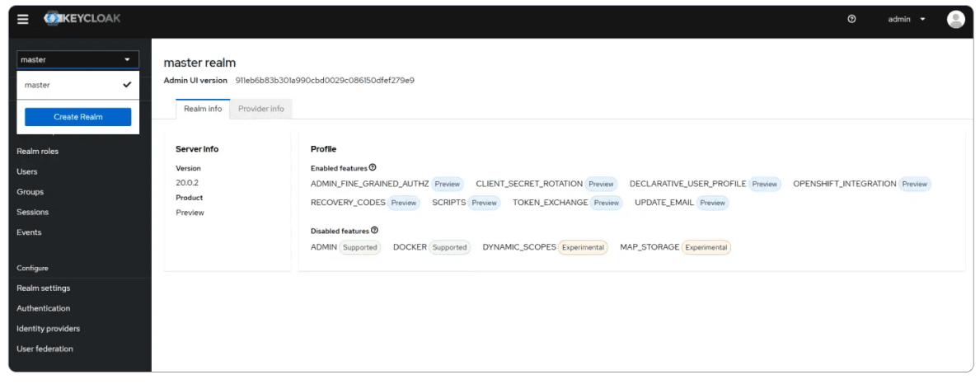Click the Keycloak logo

82,19
